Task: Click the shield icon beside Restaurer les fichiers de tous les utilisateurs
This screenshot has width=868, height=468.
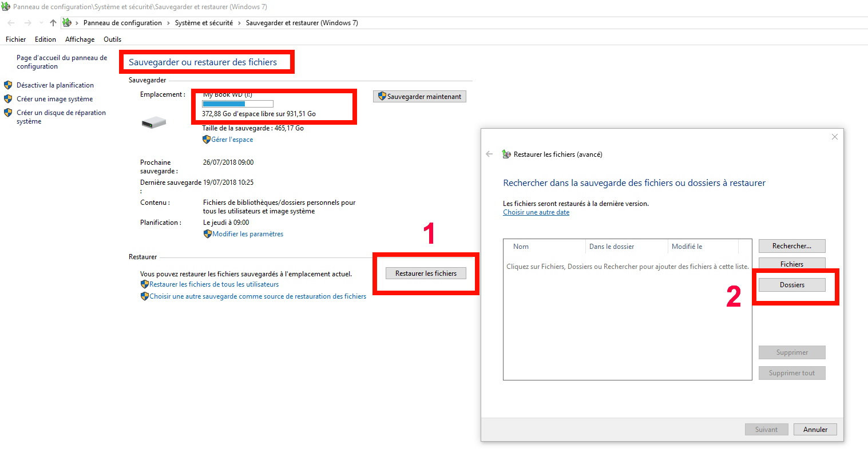Action: click(145, 284)
